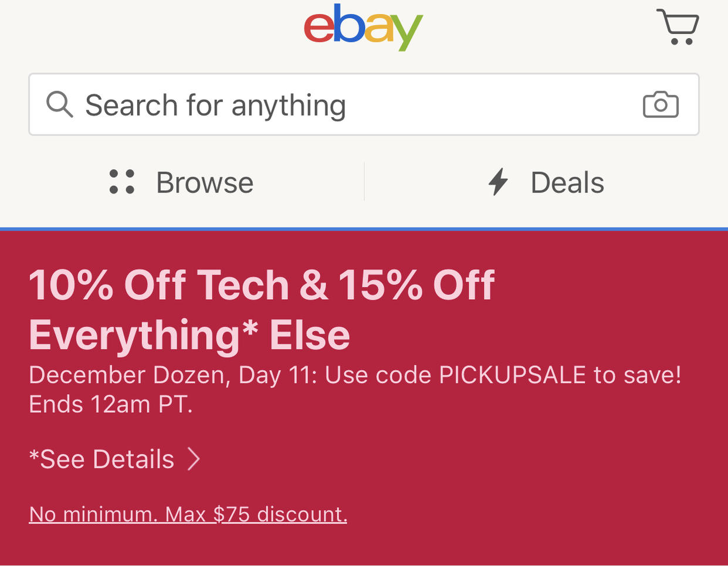The image size is (728, 566).
Task: Click the December Dozen, Day 11 text
Action: click(x=172, y=375)
